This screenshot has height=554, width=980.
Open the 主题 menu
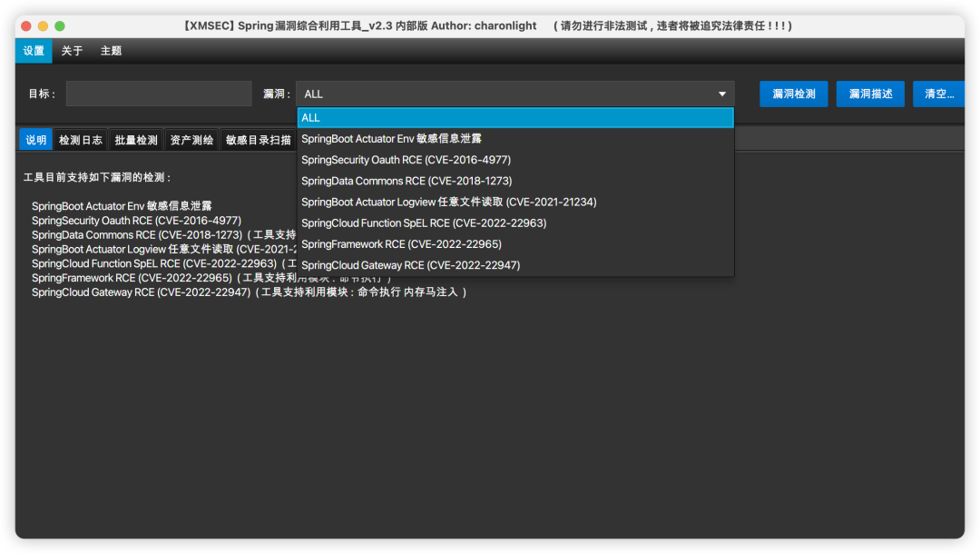pos(111,51)
